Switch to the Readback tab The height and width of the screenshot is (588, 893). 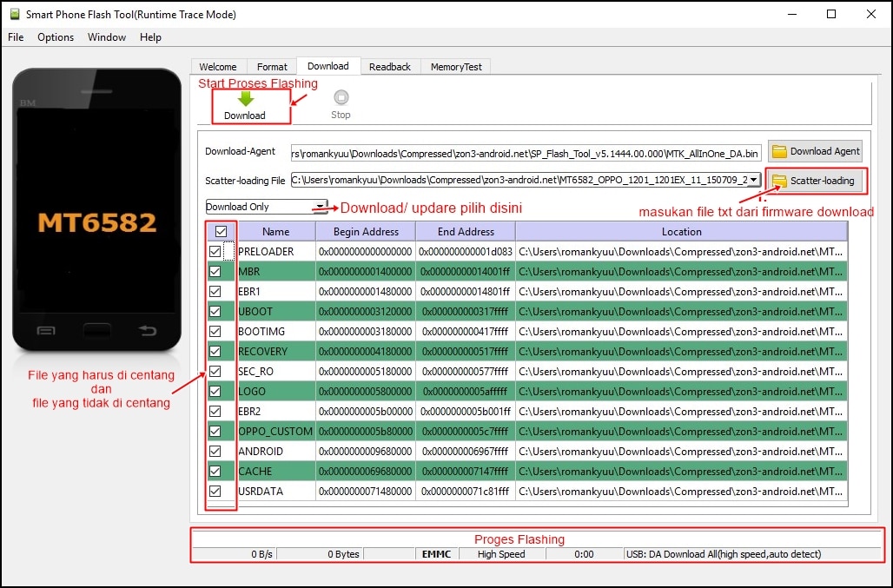pos(390,67)
